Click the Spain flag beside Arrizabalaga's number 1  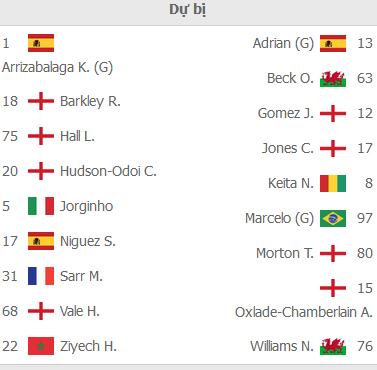coord(41,43)
